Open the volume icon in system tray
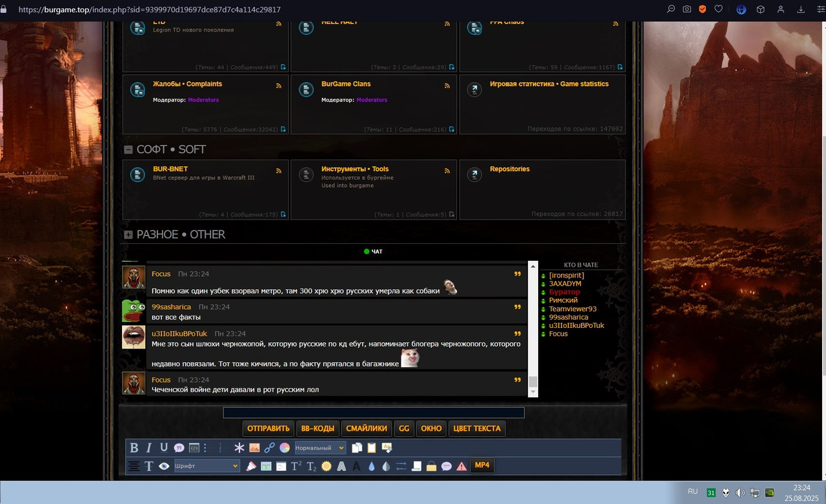Image resolution: width=826 pixels, height=504 pixels. coord(740,492)
